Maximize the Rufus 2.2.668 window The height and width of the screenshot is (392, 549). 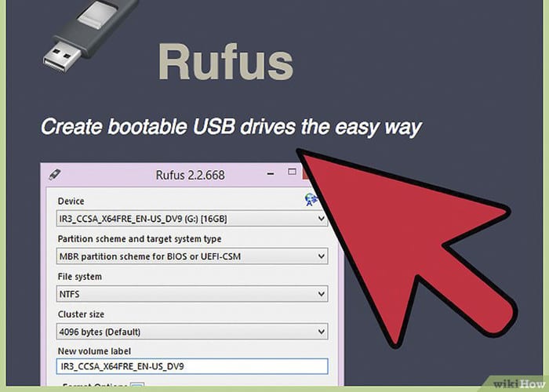coord(292,172)
